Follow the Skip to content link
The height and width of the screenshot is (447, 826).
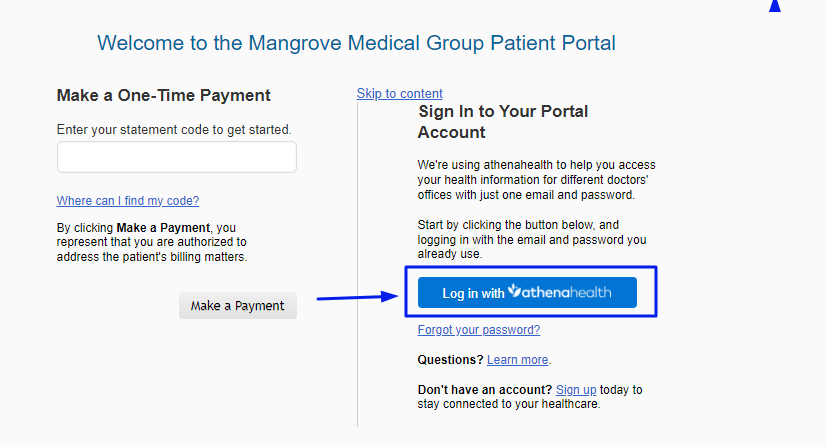399,94
